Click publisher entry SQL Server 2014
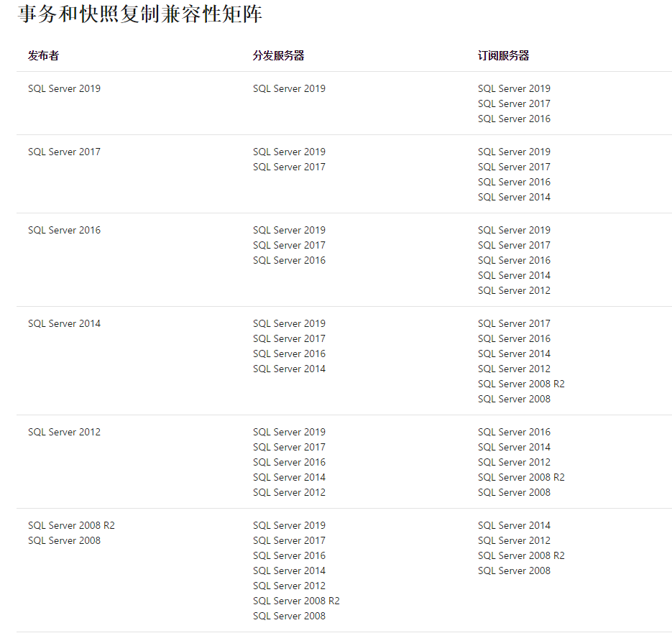 pyautogui.click(x=64, y=324)
